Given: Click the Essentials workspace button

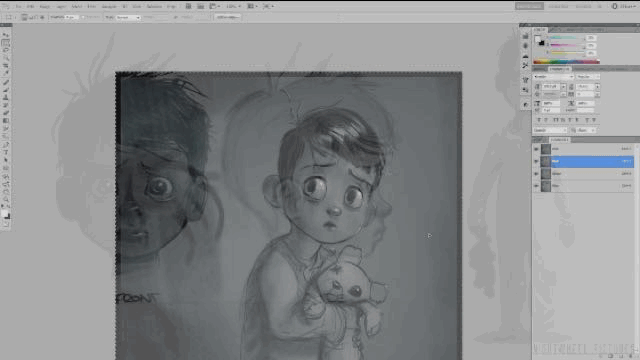Looking at the screenshot, I should point(529,6).
